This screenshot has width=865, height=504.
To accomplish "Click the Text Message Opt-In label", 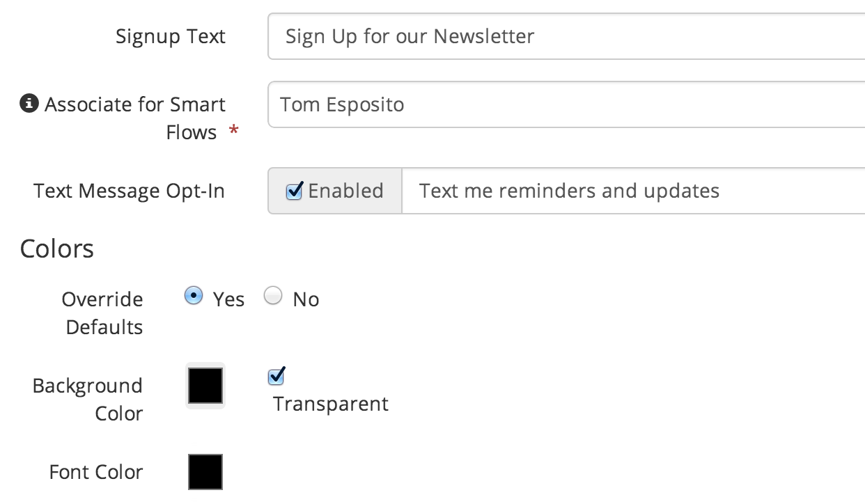I will point(130,191).
